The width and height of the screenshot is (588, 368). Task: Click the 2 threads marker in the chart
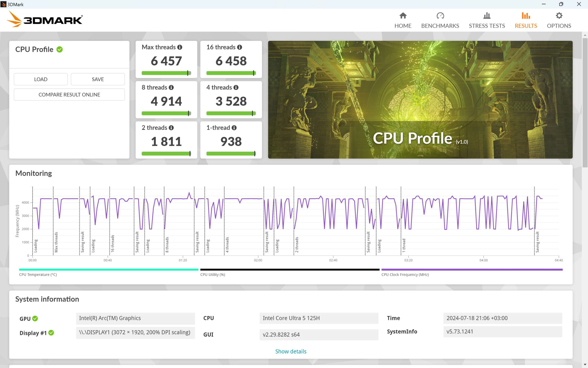[x=297, y=245]
